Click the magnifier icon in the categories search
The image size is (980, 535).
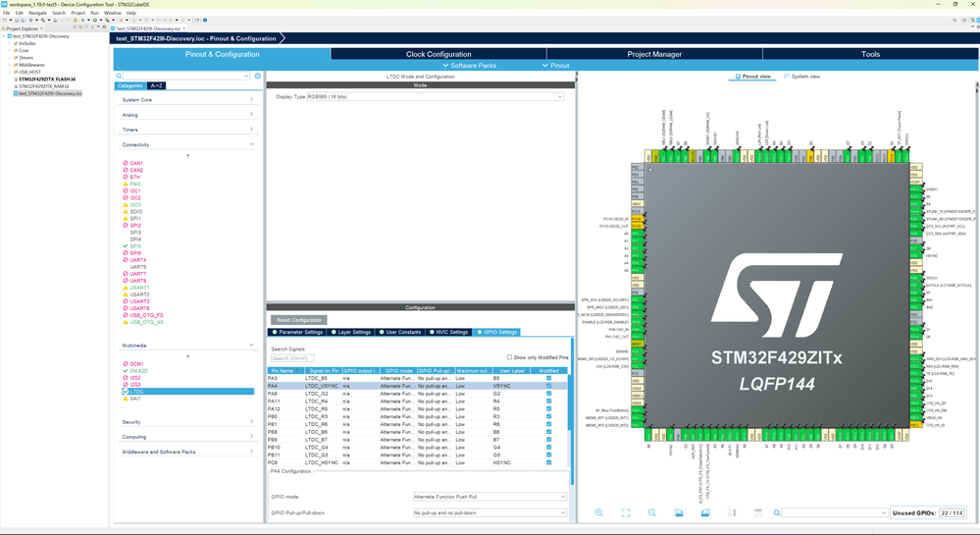[120, 76]
